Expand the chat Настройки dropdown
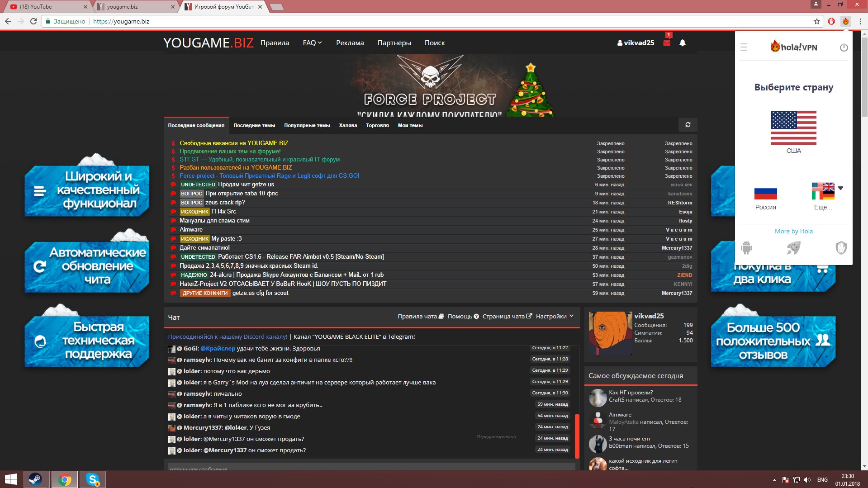The image size is (868, 488). coord(555,317)
